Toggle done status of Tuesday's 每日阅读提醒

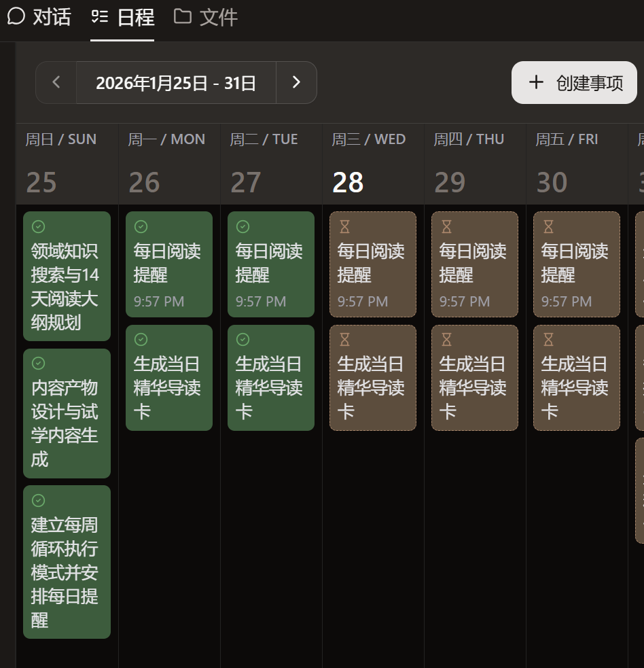tap(241, 226)
